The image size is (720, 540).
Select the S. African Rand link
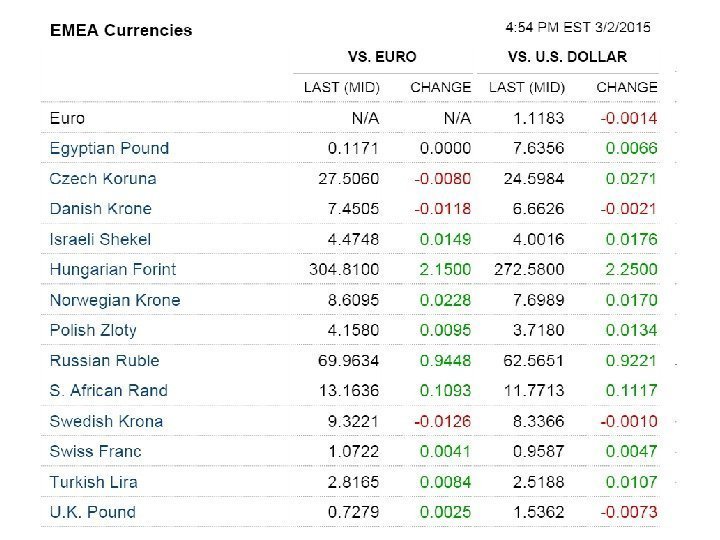[x=108, y=391]
